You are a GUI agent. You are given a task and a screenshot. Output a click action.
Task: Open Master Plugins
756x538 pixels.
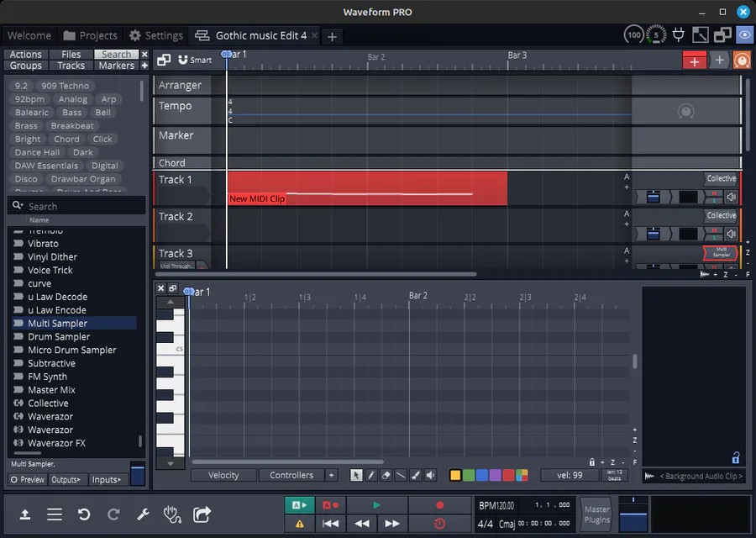tap(597, 514)
